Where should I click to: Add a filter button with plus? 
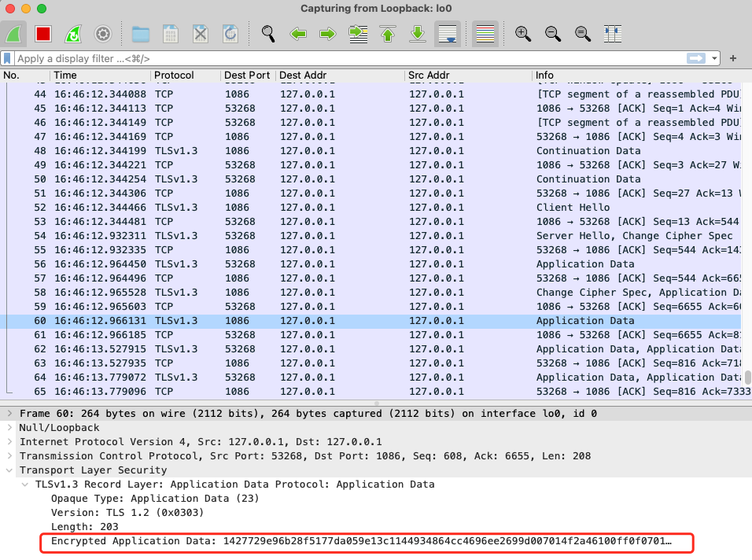[733, 58]
